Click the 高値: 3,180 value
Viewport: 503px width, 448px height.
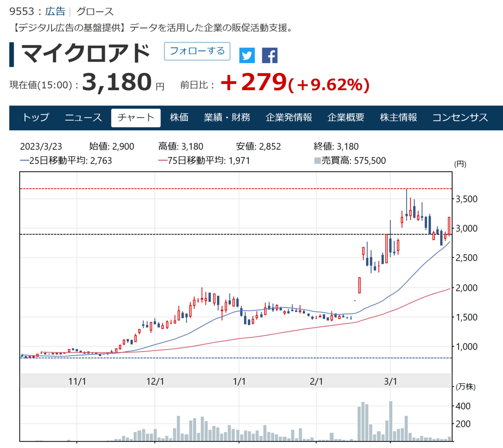click(x=181, y=146)
